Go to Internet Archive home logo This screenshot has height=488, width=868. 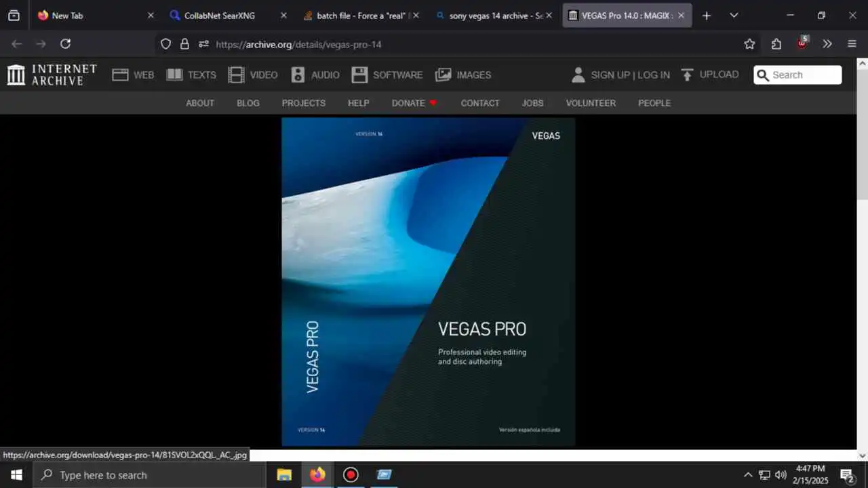tap(52, 75)
